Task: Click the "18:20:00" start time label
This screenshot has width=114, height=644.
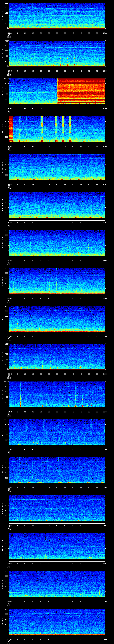Action: click(x=9, y=260)
